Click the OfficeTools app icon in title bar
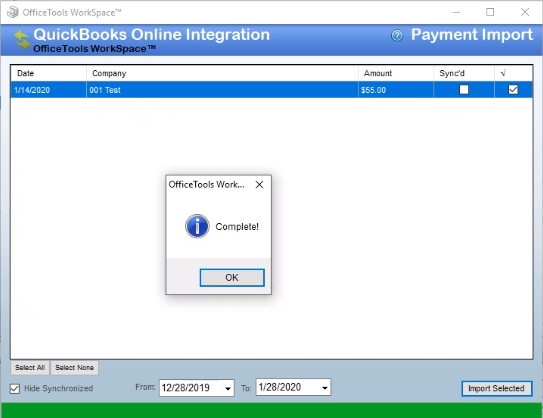543x418 pixels. [13, 12]
